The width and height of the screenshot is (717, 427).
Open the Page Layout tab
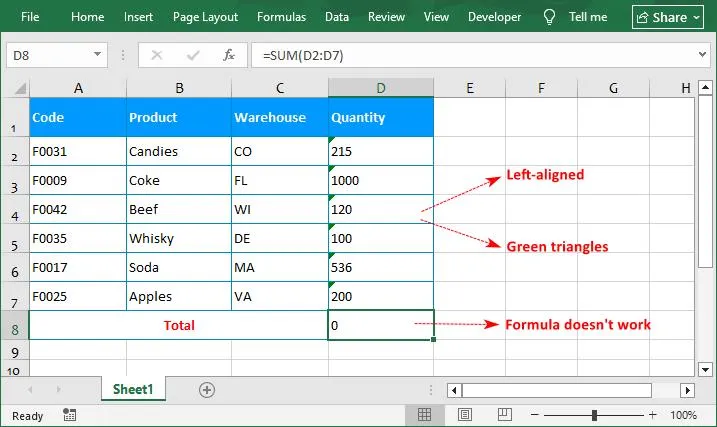[x=205, y=17]
